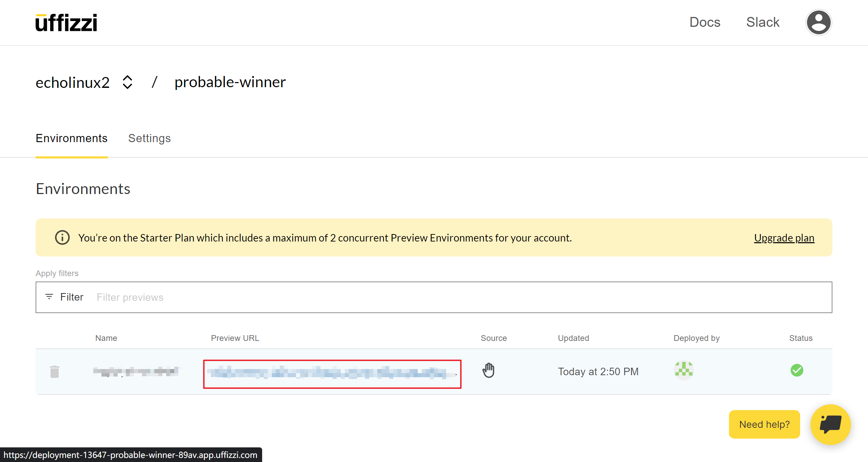Viewport: 868px width, 462px height.
Task: Click the blurred environment name
Action: (136, 371)
